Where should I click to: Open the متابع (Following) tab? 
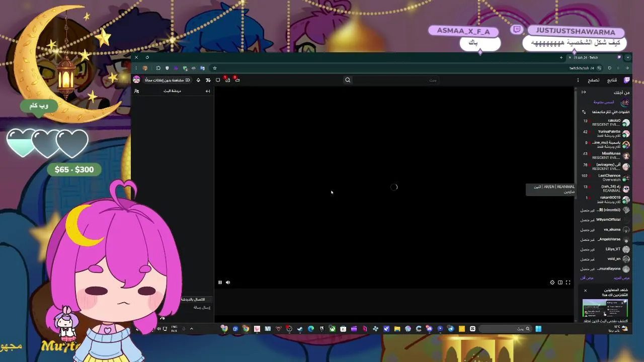pos(612,80)
